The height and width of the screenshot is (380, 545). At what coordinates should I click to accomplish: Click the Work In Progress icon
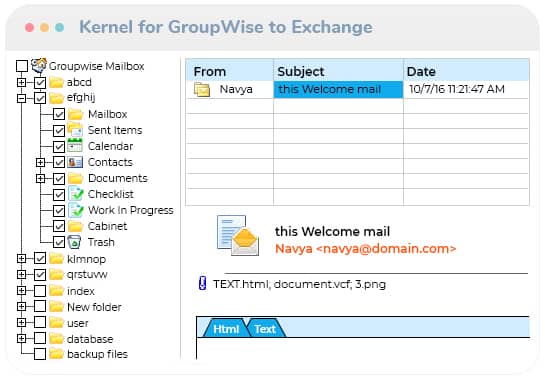click(76, 210)
